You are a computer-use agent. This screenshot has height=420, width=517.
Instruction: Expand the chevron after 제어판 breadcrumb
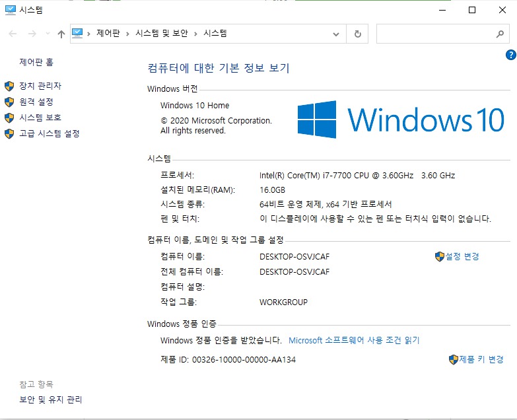(x=127, y=34)
